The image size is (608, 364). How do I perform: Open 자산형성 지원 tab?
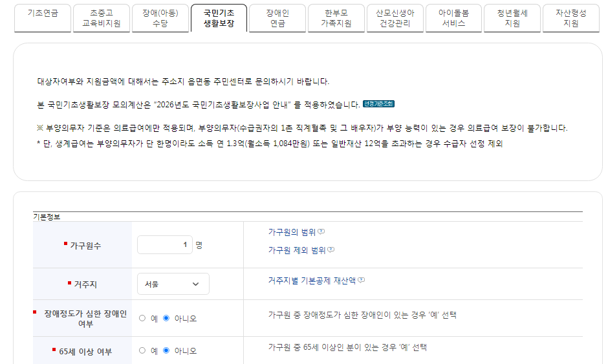point(571,18)
